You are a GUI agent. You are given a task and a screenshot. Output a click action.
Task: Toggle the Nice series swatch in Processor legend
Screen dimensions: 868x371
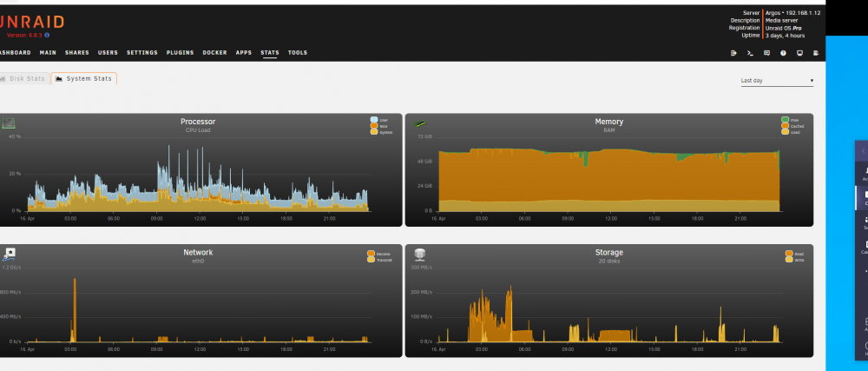point(374,126)
